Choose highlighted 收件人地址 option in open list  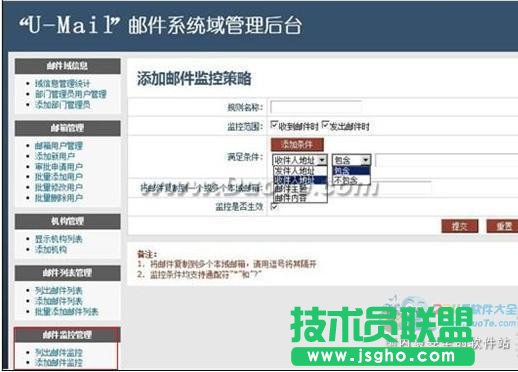click(300, 180)
